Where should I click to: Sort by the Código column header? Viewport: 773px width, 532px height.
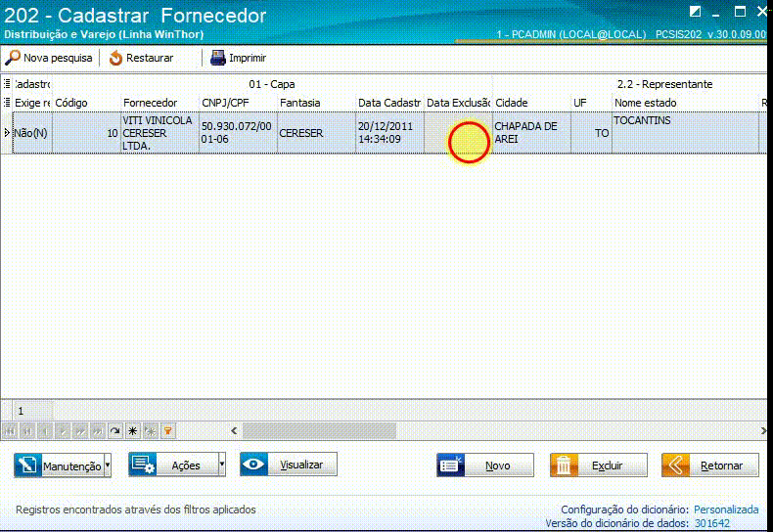86,103
